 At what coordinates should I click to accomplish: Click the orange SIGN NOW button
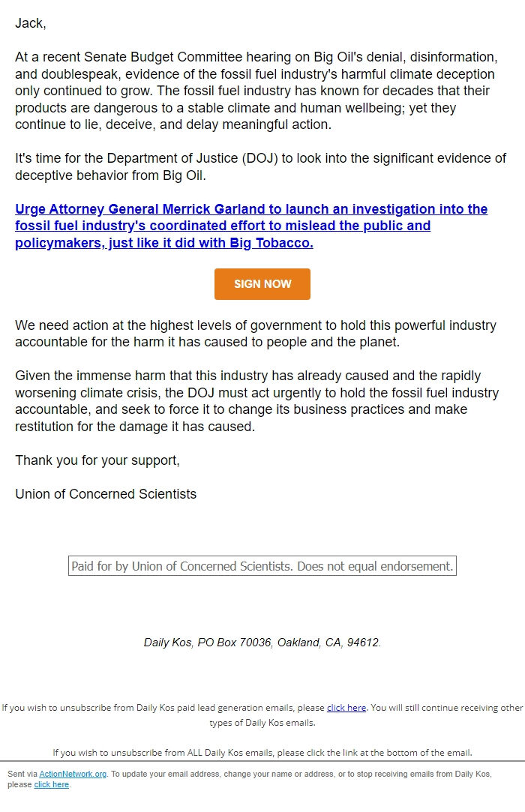point(262,284)
